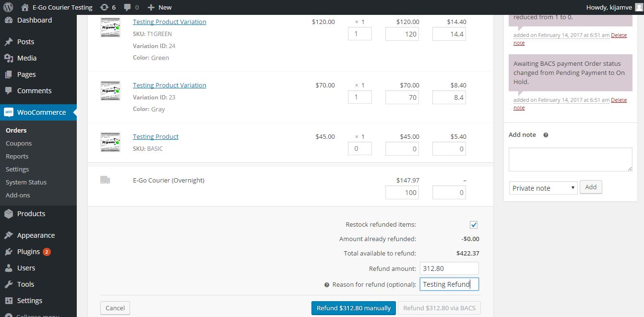Screen dimensions: 644x317
Task: Open the Plugins menu in sidebar
Action: coord(28,252)
